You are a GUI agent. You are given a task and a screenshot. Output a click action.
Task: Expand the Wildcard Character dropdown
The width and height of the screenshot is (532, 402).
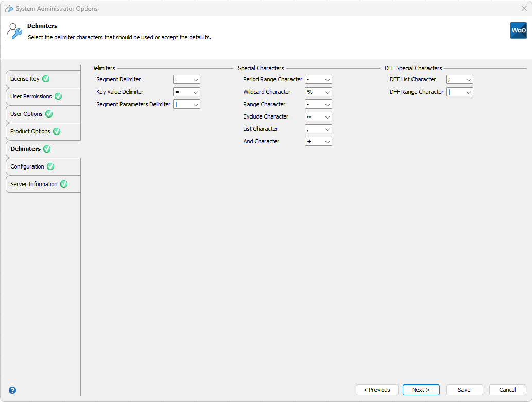click(x=328, y=92)
